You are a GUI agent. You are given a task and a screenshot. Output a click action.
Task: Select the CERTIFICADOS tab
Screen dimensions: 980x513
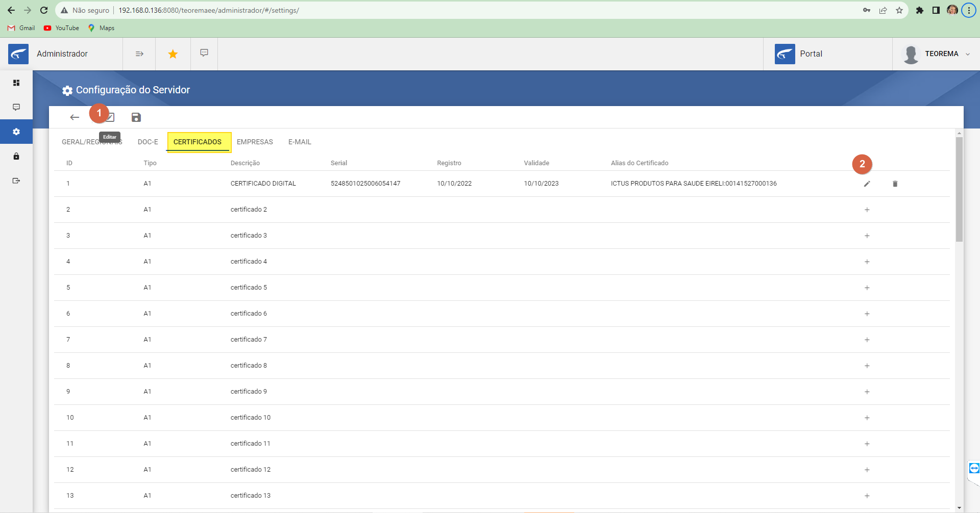pyautogui.click(x=198, y=142)
